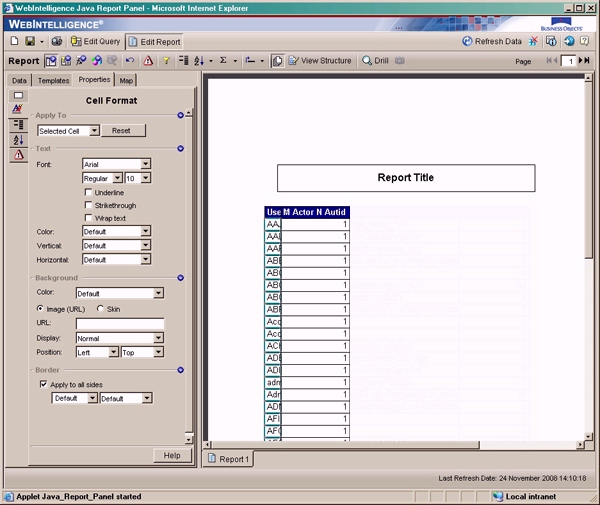Click the undo icon in Report toolbar
Image resolution: width=600 pixels, height=505 pixels.
[x=130, y=61]
